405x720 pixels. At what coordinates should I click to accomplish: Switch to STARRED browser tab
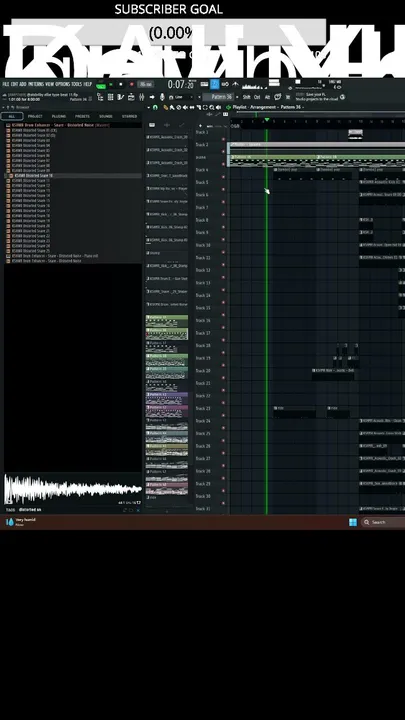coord(129,116)
